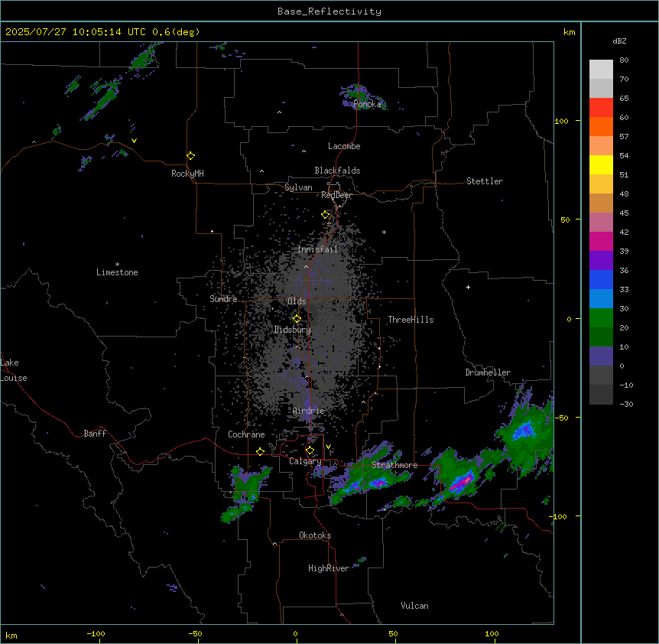Click the Ponoka city label

point(367,104)
